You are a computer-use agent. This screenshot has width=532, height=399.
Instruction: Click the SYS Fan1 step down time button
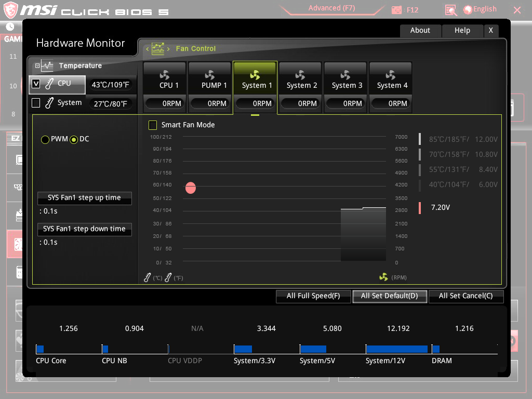85,229
